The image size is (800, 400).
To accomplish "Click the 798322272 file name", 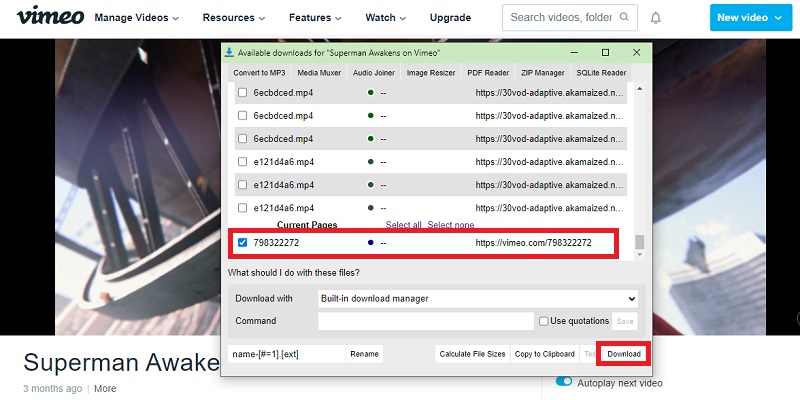I will click(x=276, y=243).
